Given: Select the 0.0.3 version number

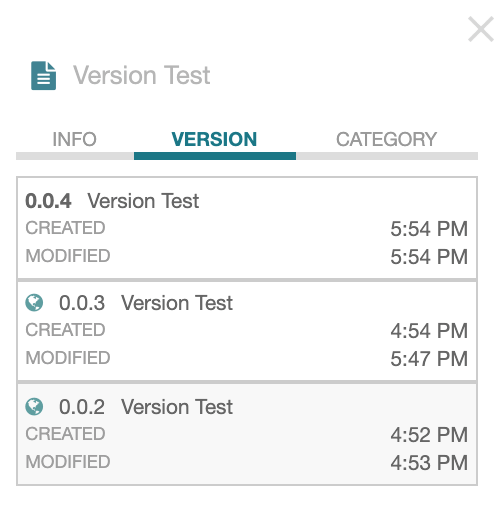Looking at the screenshot, I should click(x=82, y=303).
